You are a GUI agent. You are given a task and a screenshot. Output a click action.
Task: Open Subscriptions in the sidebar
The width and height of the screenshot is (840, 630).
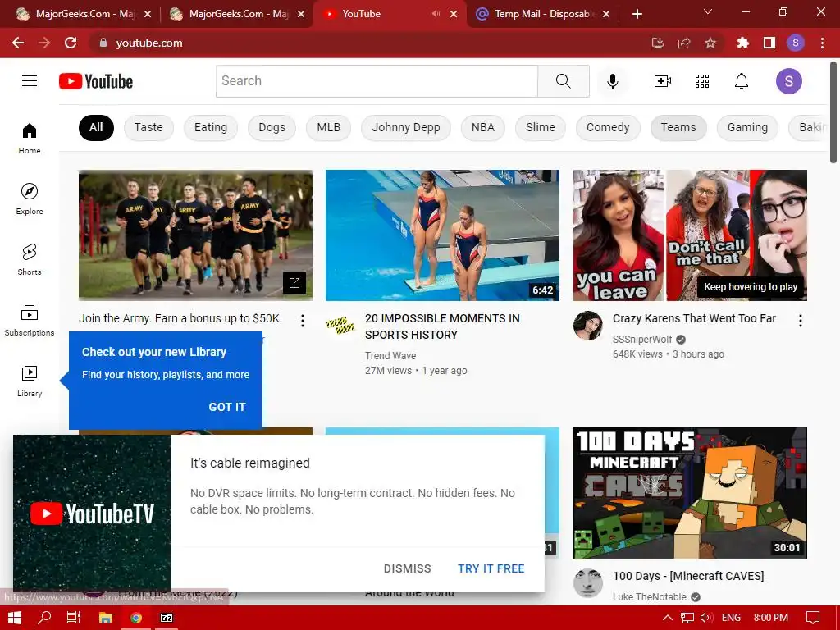(x=30, y=321)
